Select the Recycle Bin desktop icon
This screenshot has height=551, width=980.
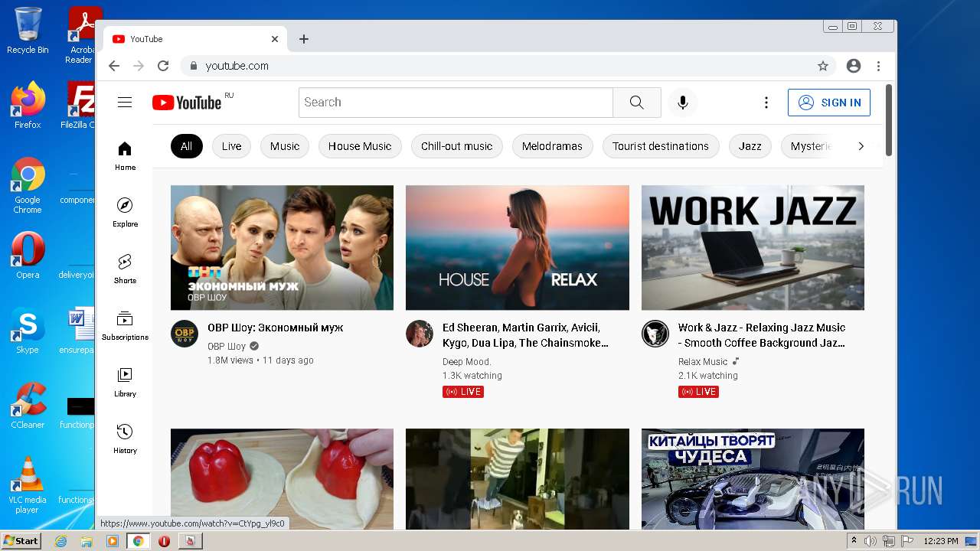[28, 31]
